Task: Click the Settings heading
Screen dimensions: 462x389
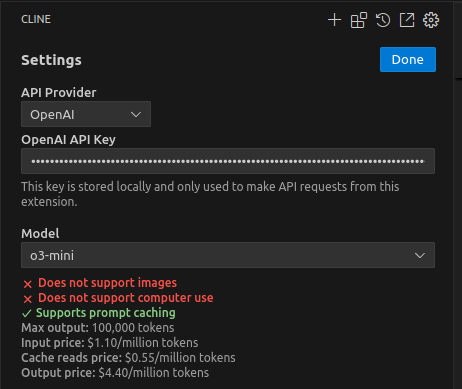Action: (x=51, y=60)
